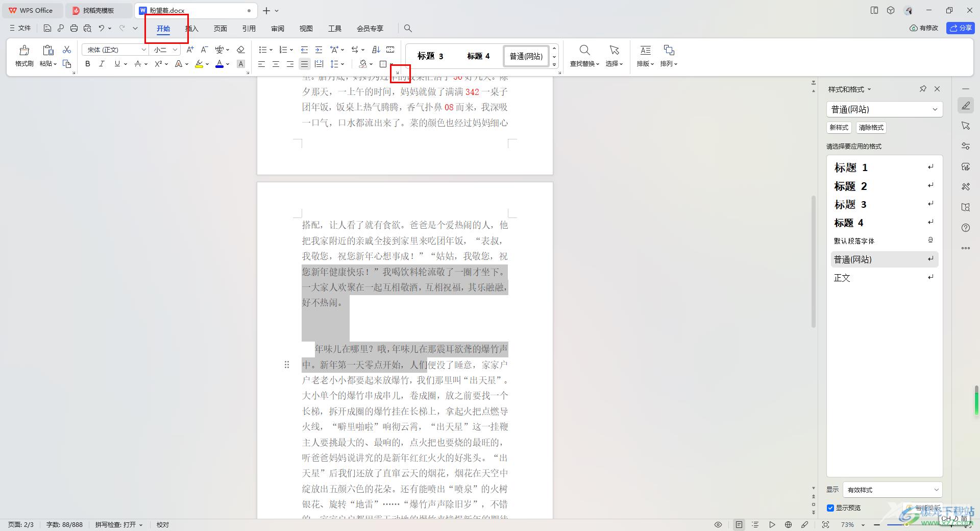Open the References ribbon tab
Image resolution: width=980 pixels, height=531 pixels.
pos(249,28)
